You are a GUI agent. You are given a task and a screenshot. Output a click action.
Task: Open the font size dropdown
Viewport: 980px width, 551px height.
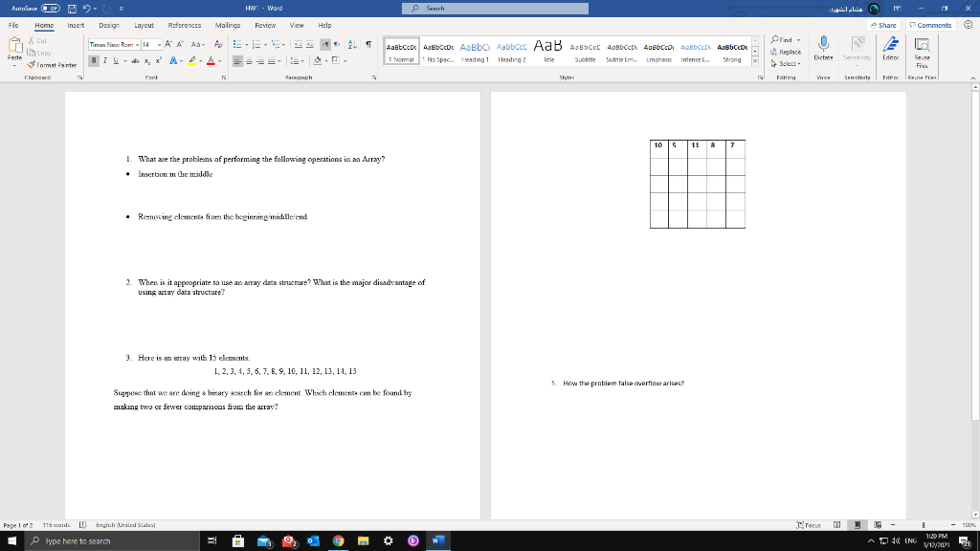click(x=159, y=44)
